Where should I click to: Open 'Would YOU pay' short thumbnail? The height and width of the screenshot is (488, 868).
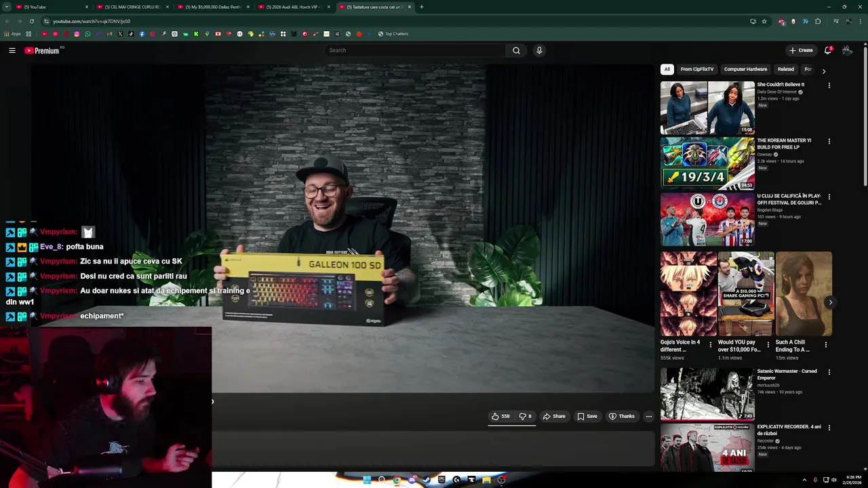(746, 293)
